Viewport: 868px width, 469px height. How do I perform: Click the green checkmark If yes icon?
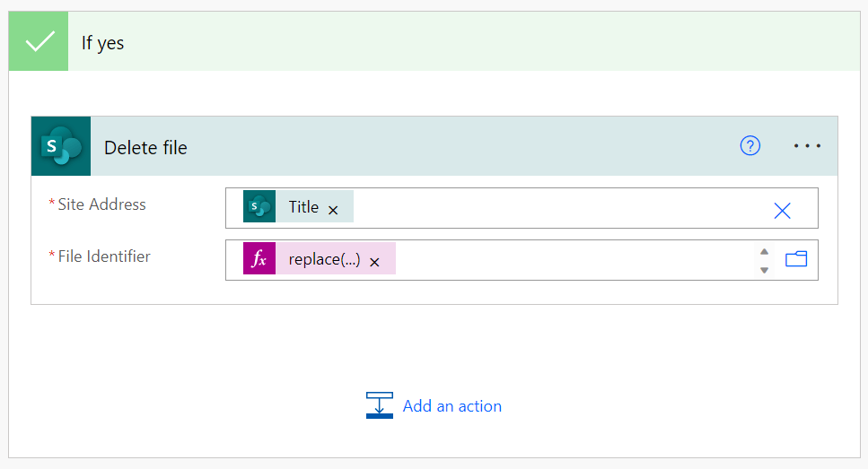[x=39, y=42]
